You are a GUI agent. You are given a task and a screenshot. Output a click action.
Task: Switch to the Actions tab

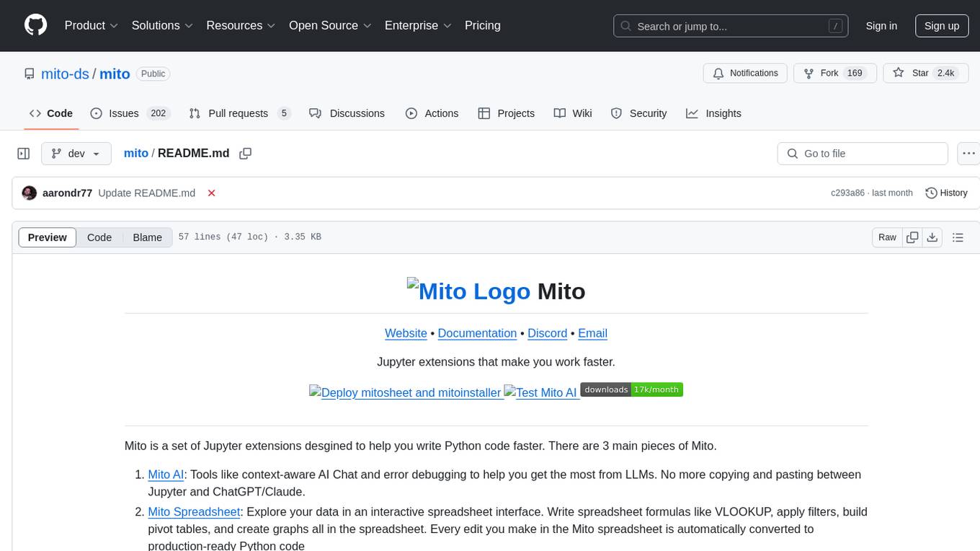tap(432, 113)
